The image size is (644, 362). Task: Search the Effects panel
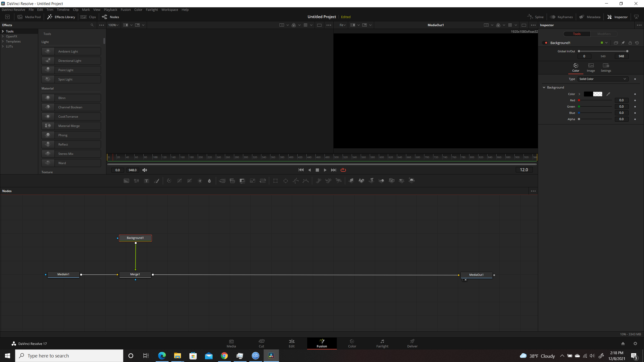pyautogui.click(x=92, y=25)
